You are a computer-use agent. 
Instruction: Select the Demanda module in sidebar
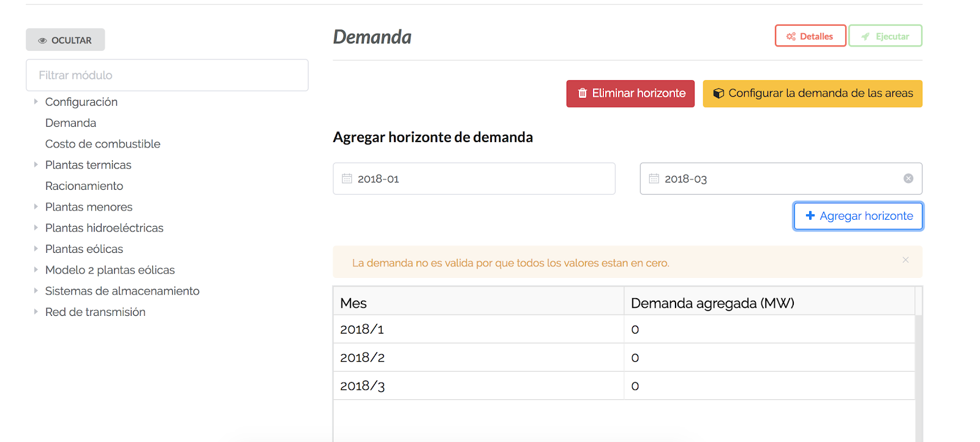click(70, 123)
